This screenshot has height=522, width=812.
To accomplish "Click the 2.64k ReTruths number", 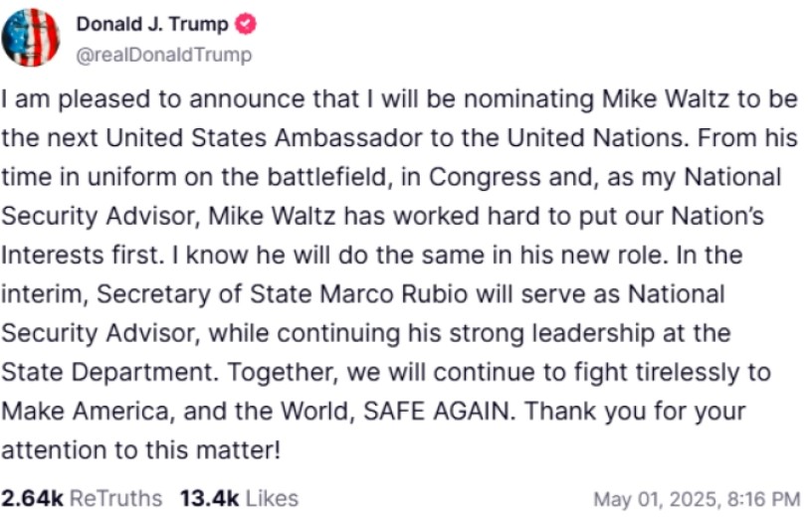I will pyautogui.click(x=31, y=497).
